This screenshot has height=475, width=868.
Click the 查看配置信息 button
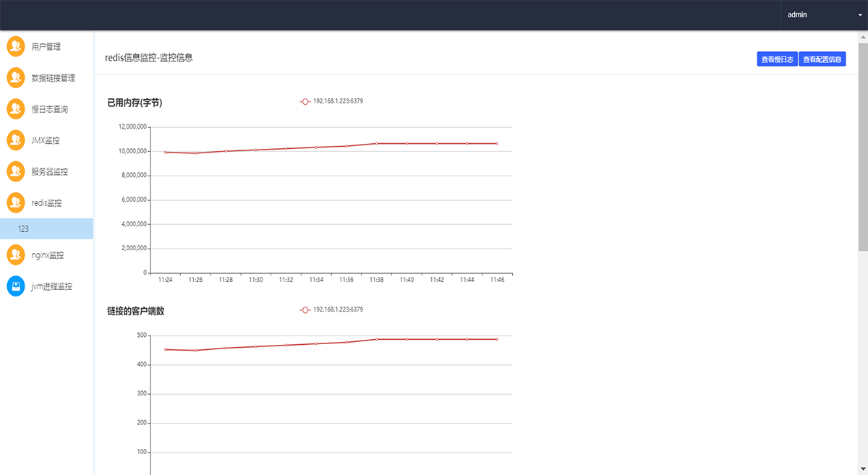click(822, 59)
